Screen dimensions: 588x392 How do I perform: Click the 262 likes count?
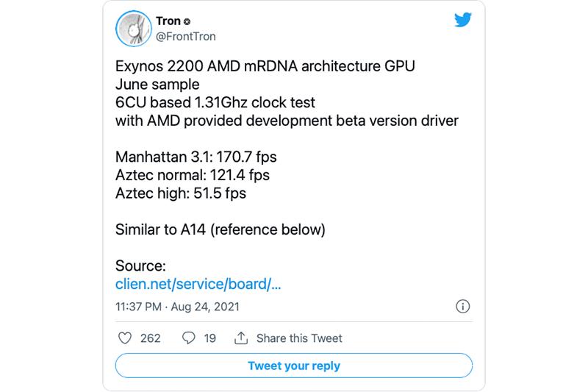tap(150, 338)
